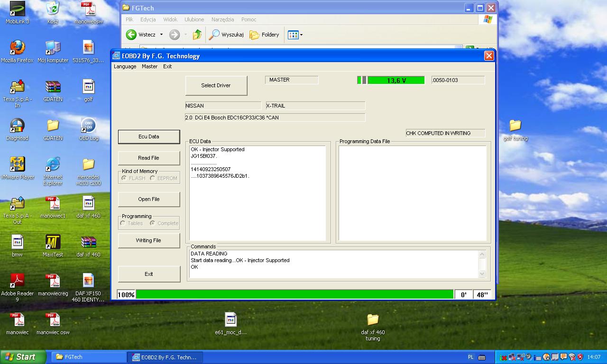Launch Mozilla Firefox from the desktop
607x364 pixels.
(18, 52)
